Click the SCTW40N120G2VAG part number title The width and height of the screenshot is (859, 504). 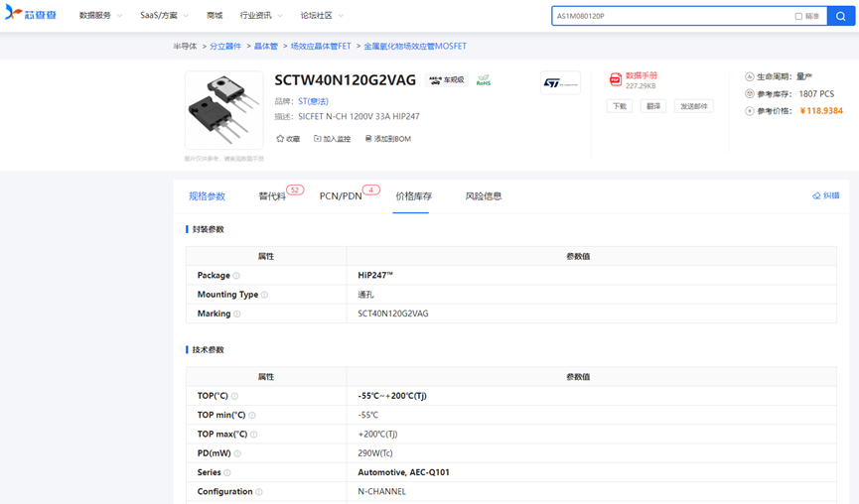tap(346, 80)
